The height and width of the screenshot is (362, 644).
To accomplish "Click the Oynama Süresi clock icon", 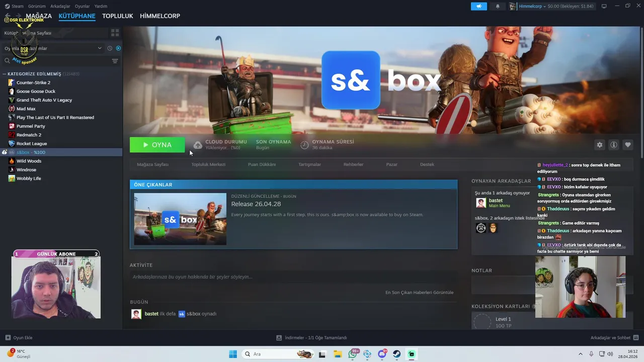I will coord(304,145).
